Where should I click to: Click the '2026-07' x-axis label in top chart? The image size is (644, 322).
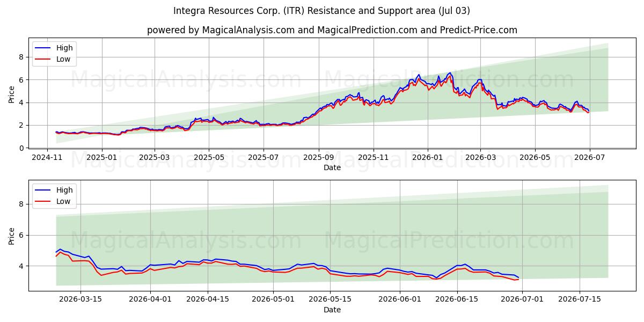click(589, 158)
